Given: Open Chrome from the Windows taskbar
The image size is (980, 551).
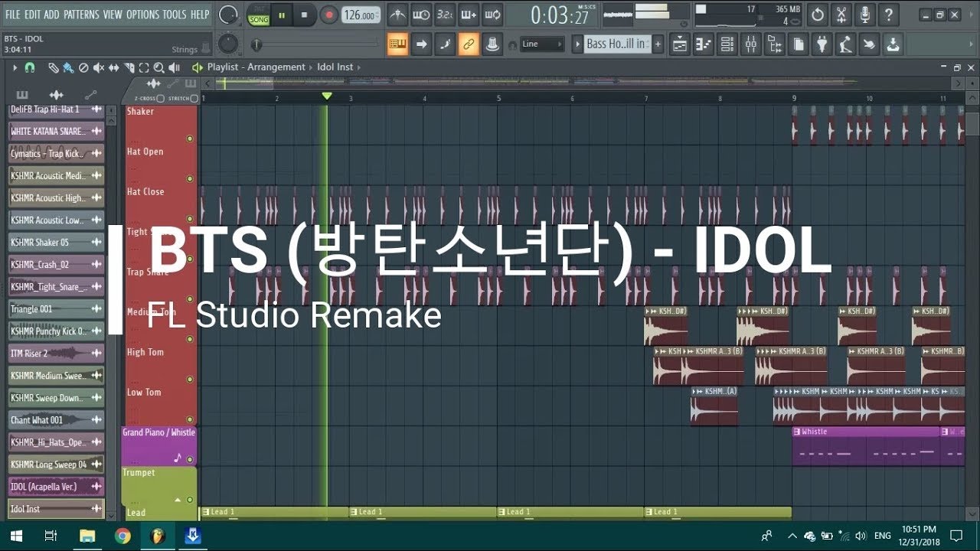Looking at the screenshot, I should coord(122,536).
